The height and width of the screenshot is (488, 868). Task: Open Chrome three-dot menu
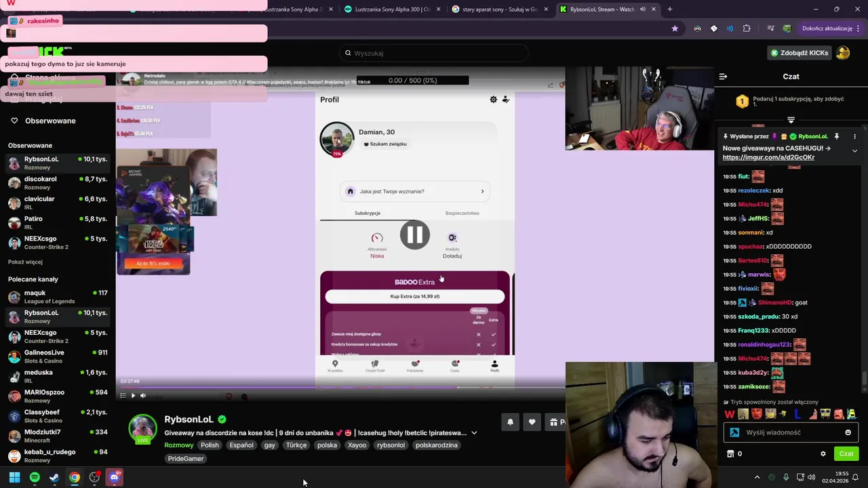click(859, 28)
